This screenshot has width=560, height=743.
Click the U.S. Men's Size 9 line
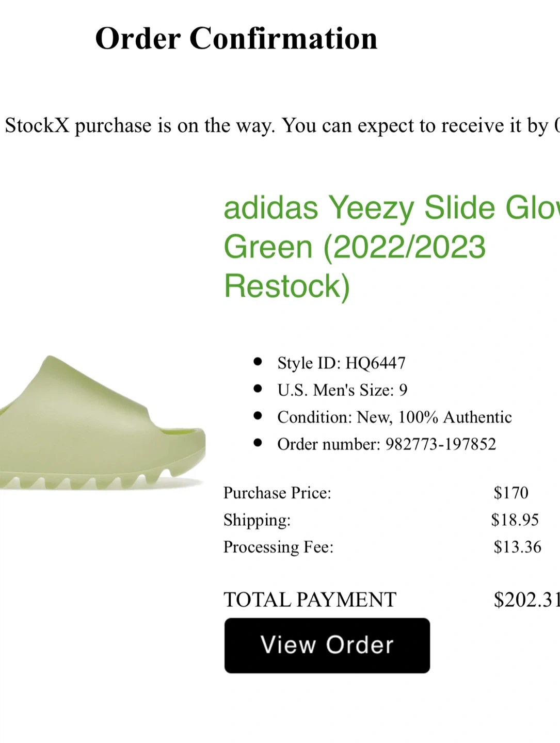342,390
